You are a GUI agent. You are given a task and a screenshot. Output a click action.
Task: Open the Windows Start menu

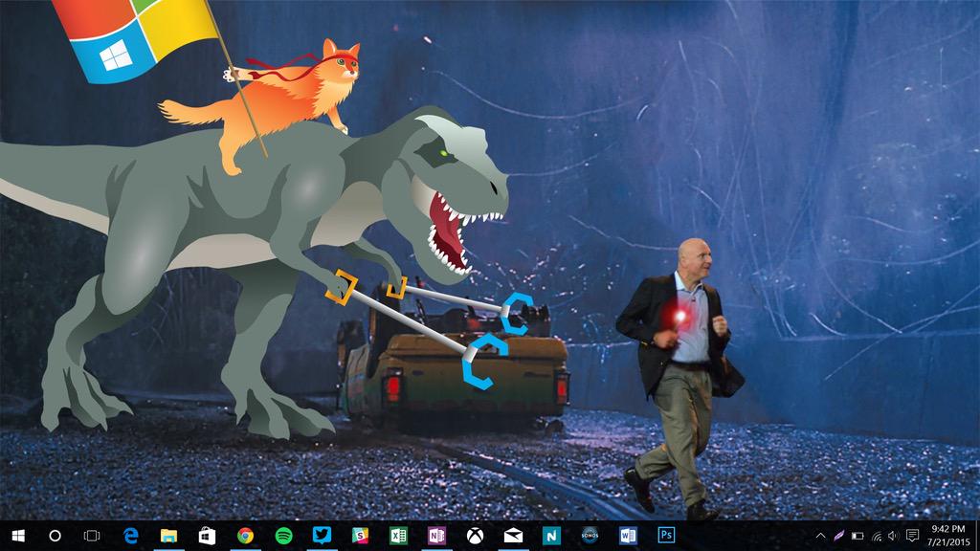17,536
